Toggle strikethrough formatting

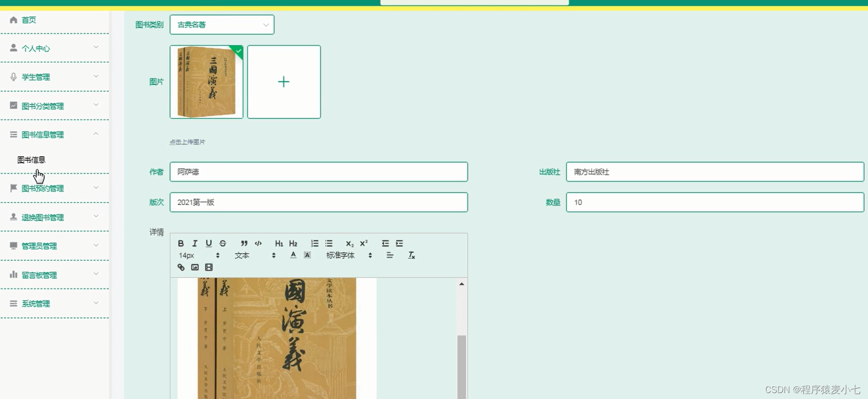coord(223,243)
